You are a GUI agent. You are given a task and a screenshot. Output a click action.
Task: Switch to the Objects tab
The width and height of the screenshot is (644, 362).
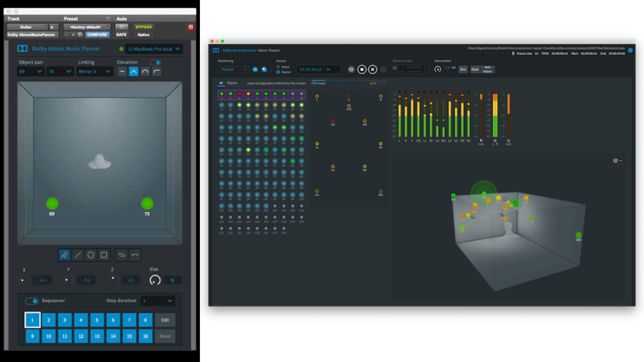pyautogui.click(x=232, y=83)
